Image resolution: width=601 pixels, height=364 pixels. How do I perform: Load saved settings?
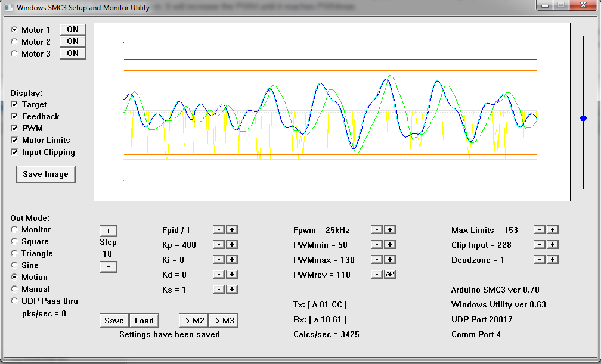coord(144,321)
